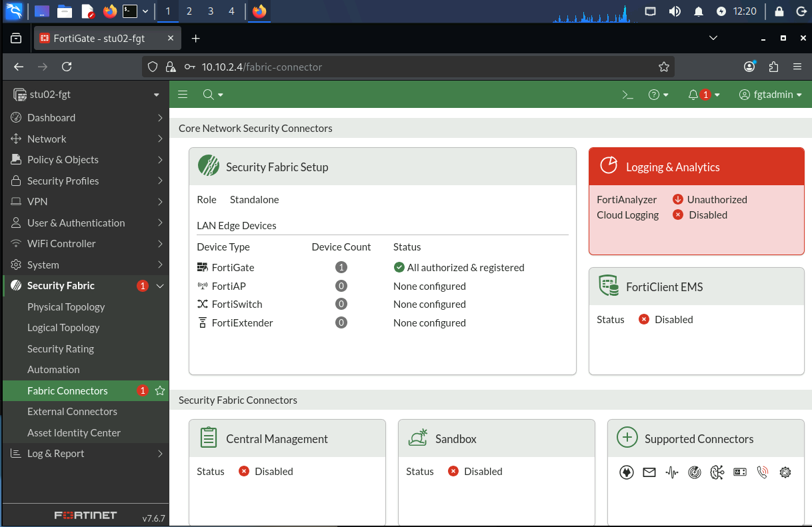Click the waveform connector icon
Image resolution: width=812 pixels, height=527 pixels.
(672, 472)
